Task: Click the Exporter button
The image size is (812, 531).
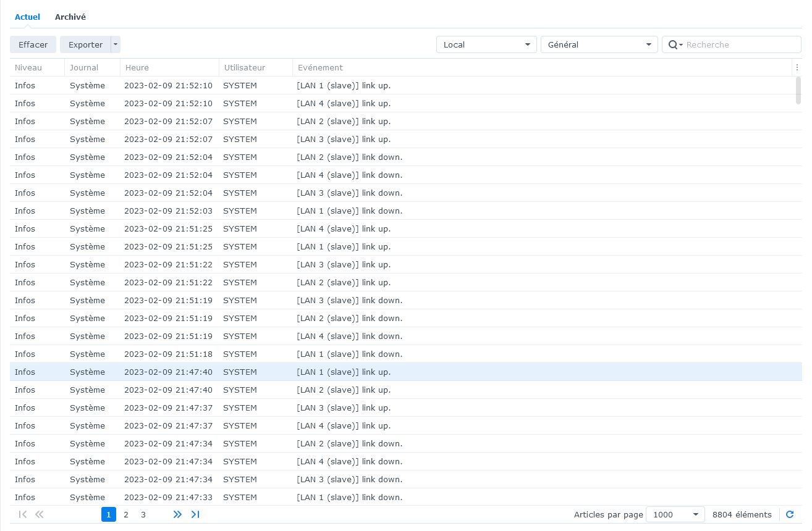Action: pos(85,44)
